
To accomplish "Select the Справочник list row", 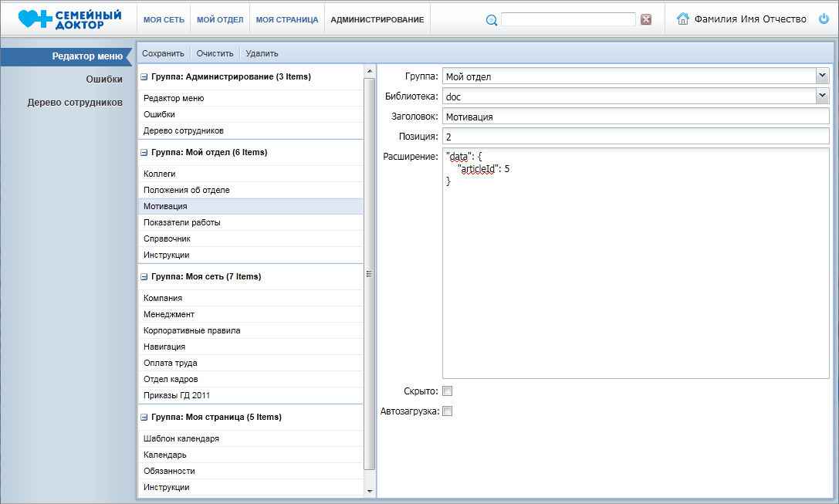I will point(250,238).
